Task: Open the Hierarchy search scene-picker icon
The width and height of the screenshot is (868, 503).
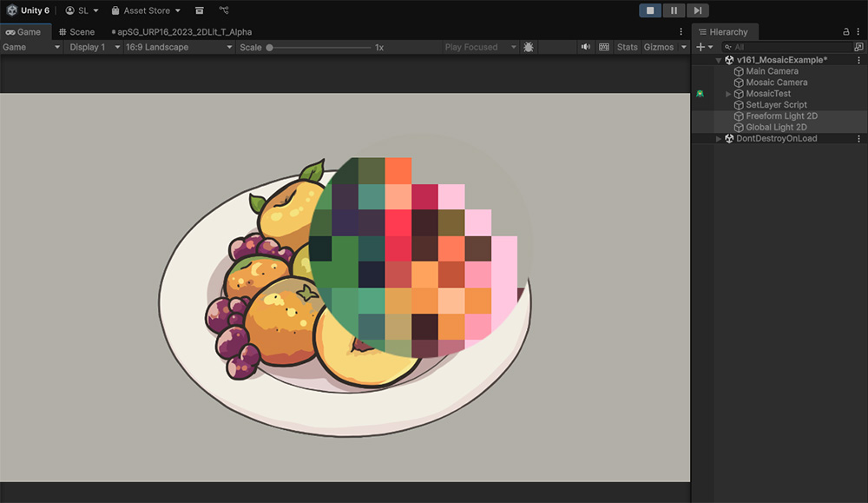Action: click(858, 47)
